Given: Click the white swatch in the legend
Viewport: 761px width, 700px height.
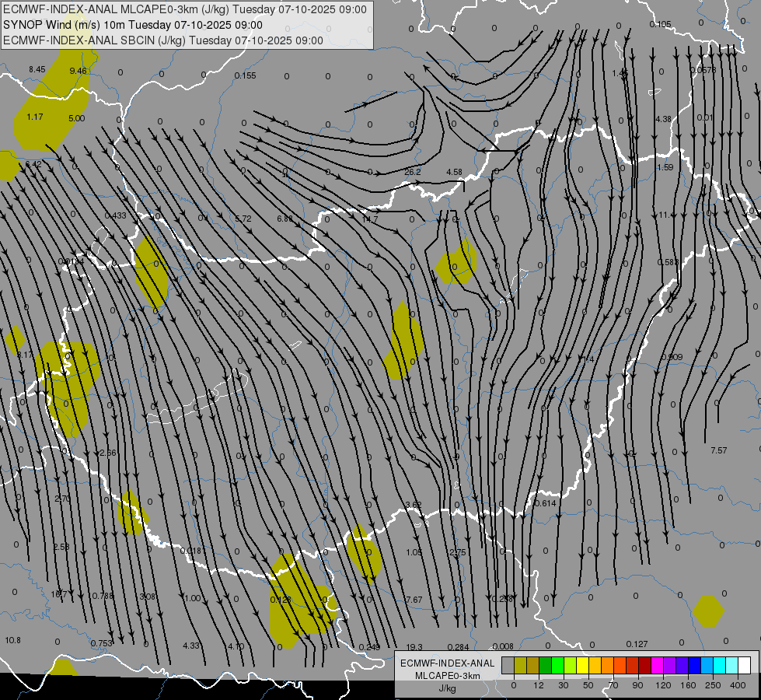Looking at the screenshot, I should pyautogui.click(x=744, y=665).
